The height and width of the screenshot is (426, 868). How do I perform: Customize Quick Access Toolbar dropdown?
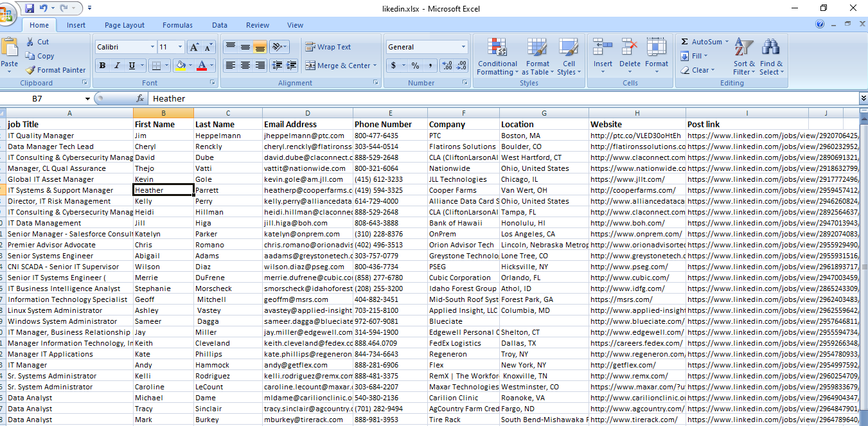pos(89,8)
